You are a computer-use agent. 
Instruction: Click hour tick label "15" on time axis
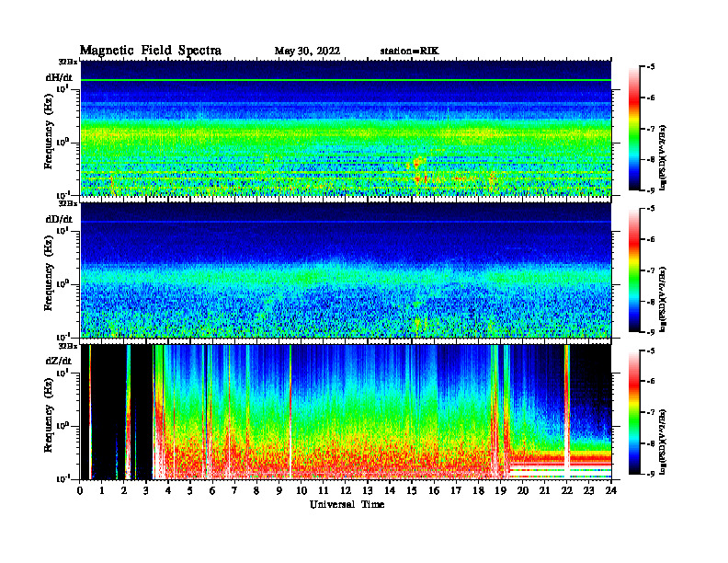click(x=412, y=491)
